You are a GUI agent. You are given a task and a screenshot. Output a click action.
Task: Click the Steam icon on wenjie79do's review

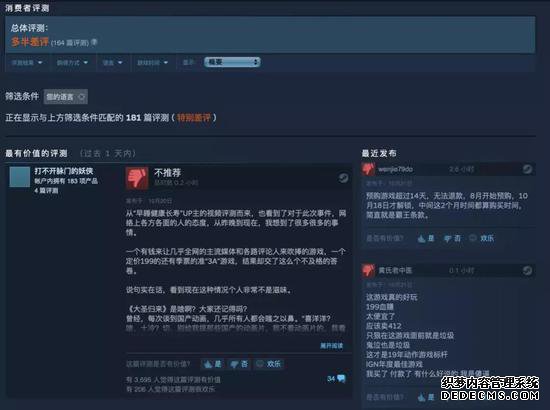point(527,169)
